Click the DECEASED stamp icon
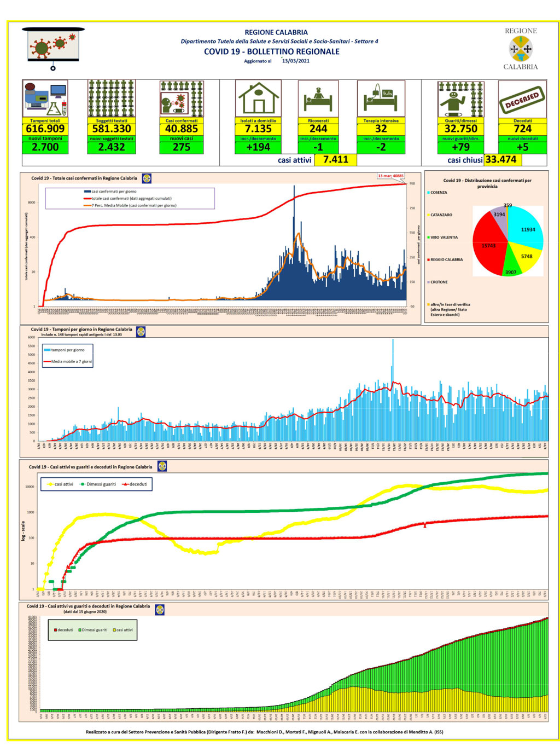Viewport: 560px width, 746px height. click(522, 99)
